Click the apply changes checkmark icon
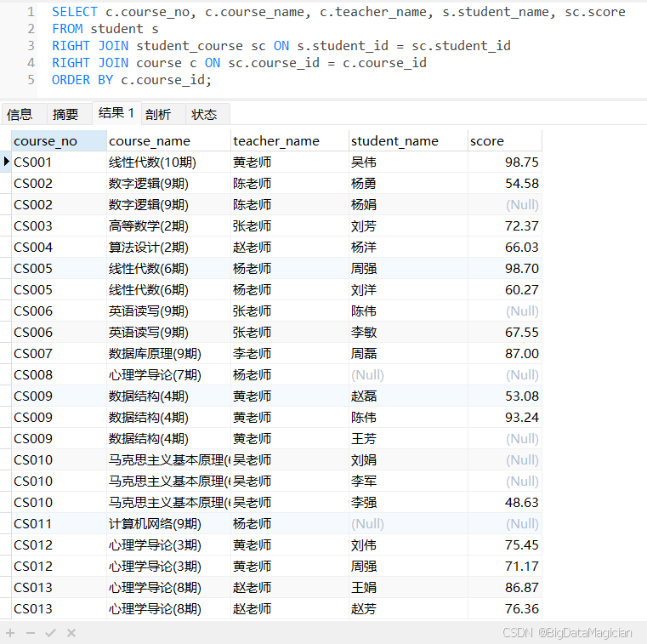Viewport: 647px width, 644px height. click(x=51, y=633)
